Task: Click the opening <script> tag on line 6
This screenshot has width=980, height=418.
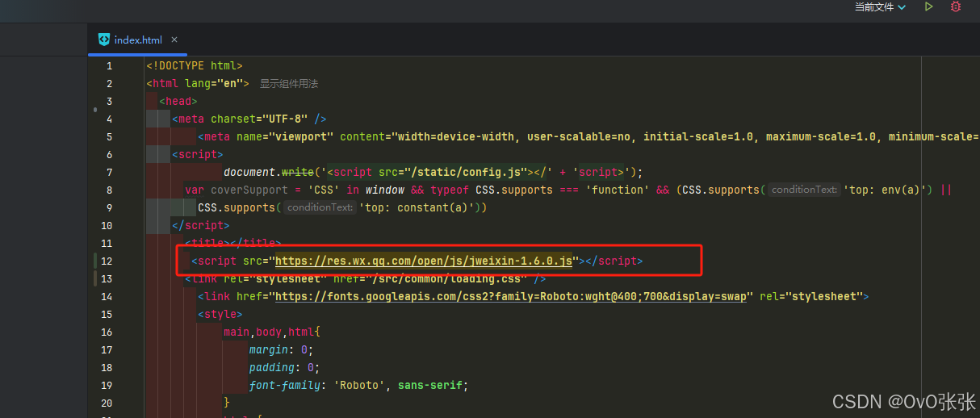Action: pyautogui.click(x=198, y=154)
